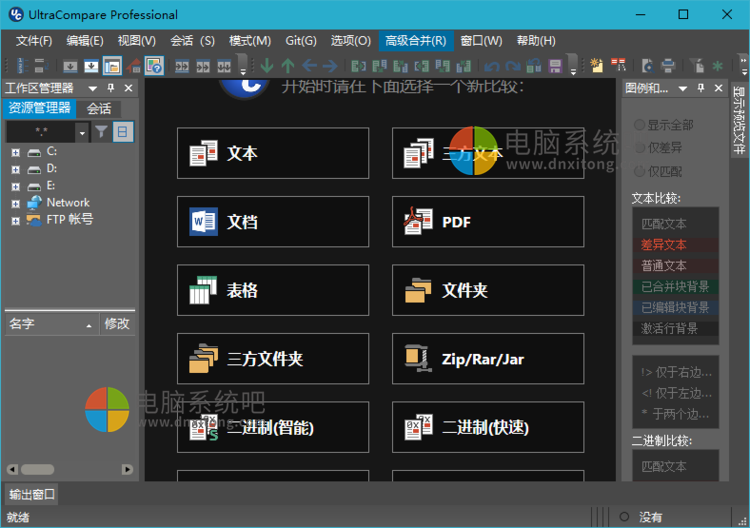
Task: Start a Zip/Rar/Jar comparison
Action: point(488,359)
